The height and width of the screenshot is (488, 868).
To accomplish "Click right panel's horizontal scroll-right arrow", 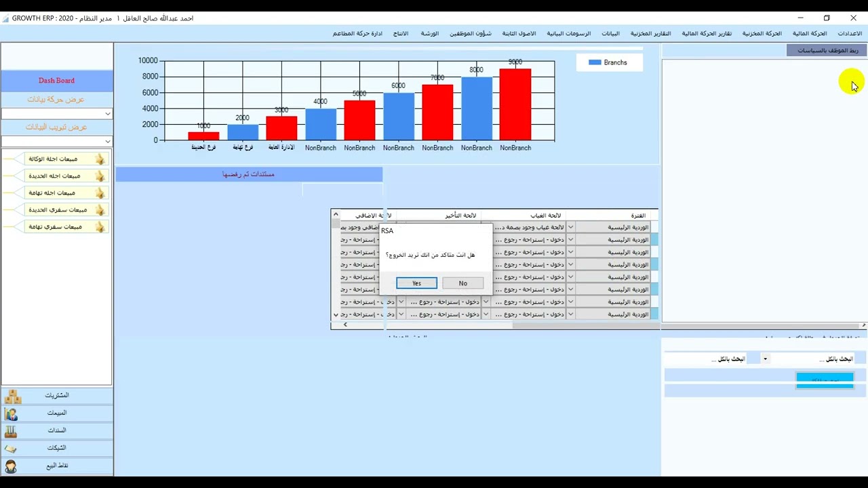I will tap(863, 326).
